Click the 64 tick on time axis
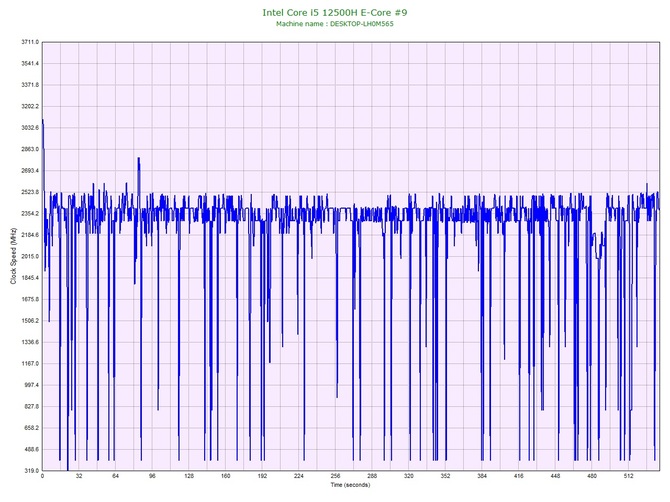Viewport: 670px width, 502px height. tap(115, 476)
